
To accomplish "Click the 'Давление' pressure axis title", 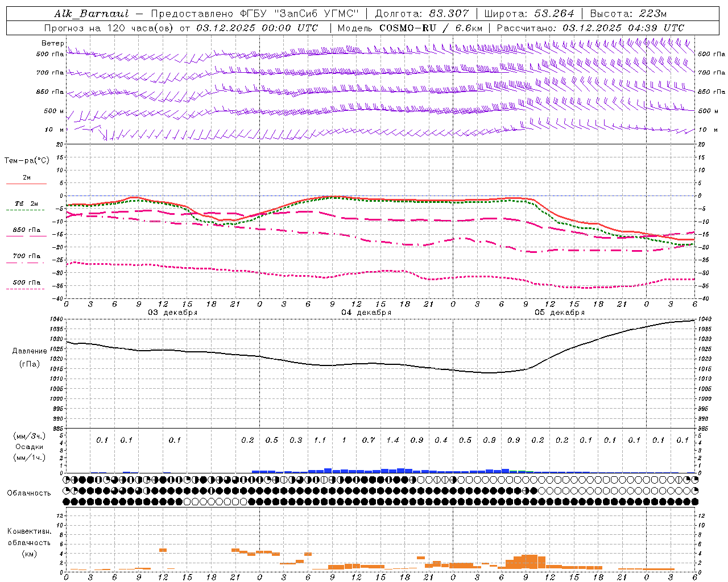I will (30, 351).
